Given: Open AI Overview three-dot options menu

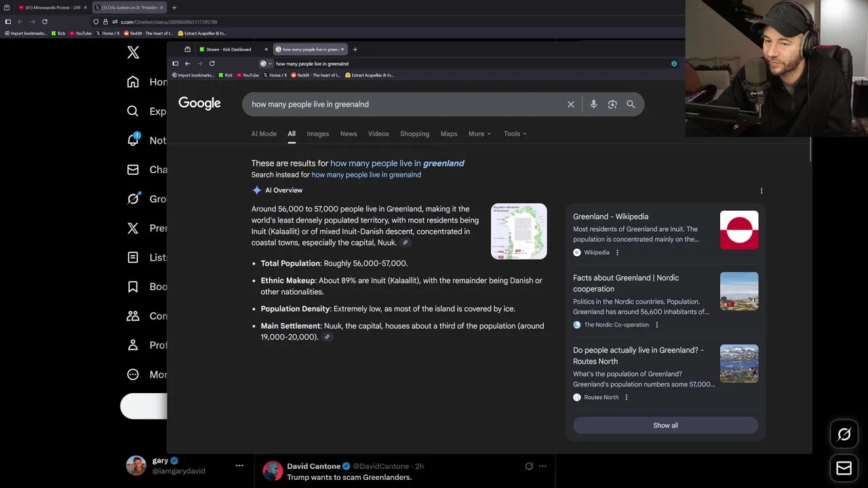Looking at the screenshot, I should pyautogui.click(x=762, y=191).
